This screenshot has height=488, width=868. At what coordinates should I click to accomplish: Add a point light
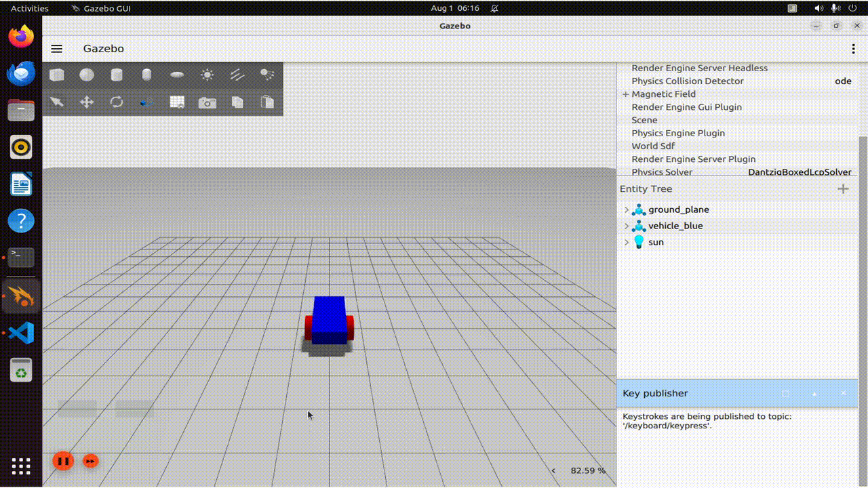coord(207,75)
